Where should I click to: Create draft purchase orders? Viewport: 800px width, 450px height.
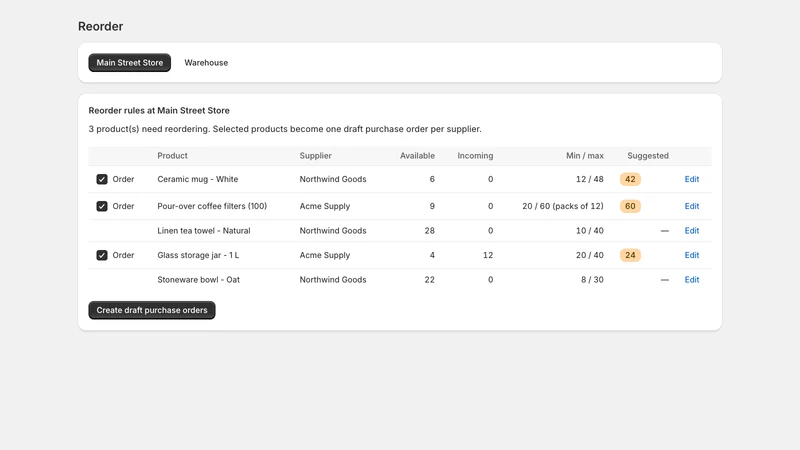pyautogui.click(x=152, y=310)
